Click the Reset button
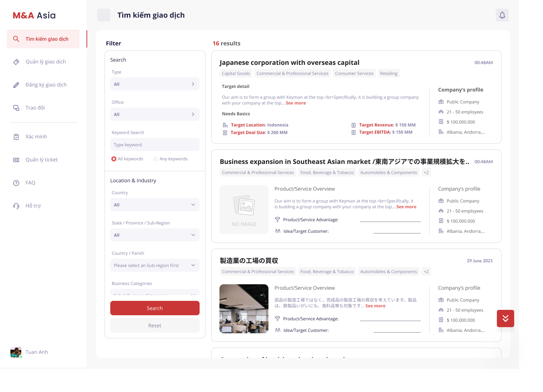 tap(155, 325)
